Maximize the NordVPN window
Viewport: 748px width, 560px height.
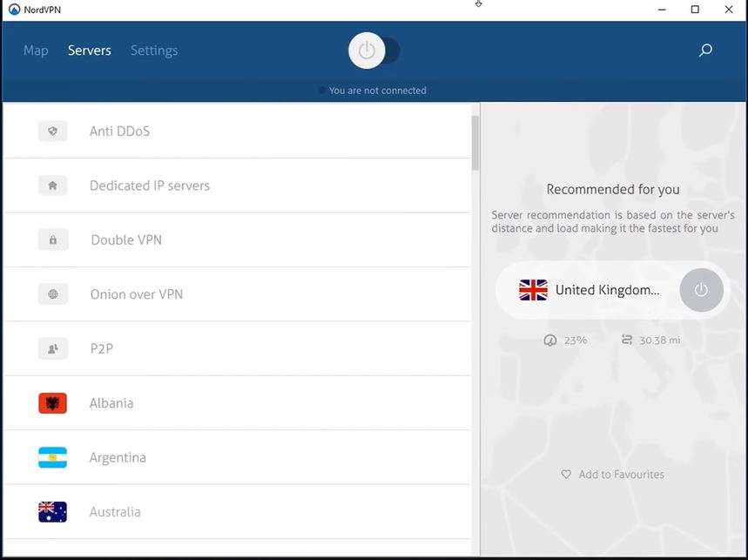[695, 10]
